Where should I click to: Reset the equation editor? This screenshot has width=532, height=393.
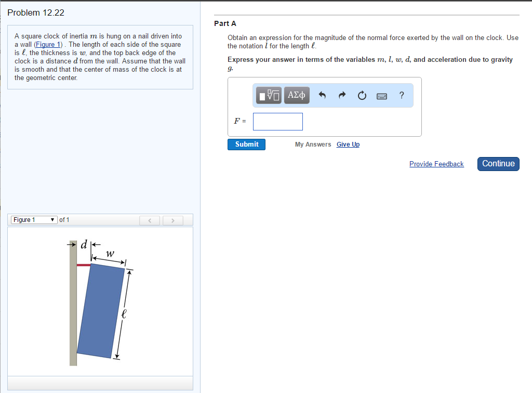click(362, 95)
